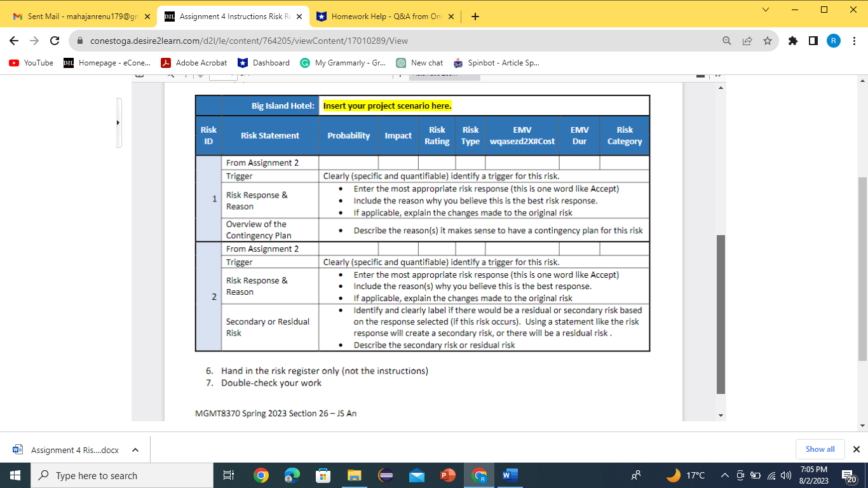Open File Explorer from the taskbar
The image size is (868, 488).
354,475
